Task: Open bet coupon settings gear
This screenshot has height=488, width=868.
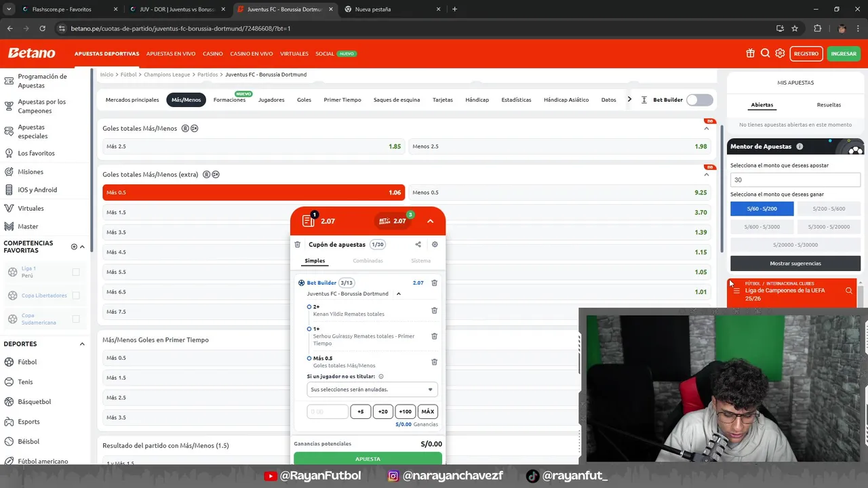Action: (435, 245)
